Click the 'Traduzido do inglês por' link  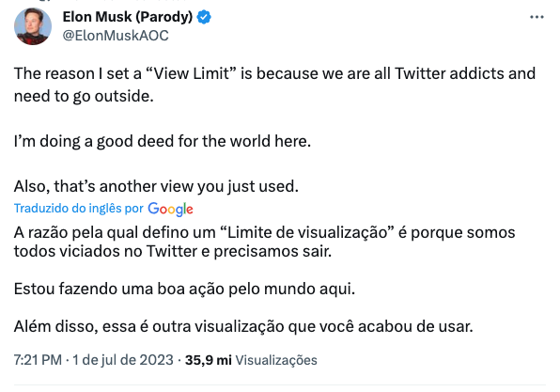pos(79,209)
